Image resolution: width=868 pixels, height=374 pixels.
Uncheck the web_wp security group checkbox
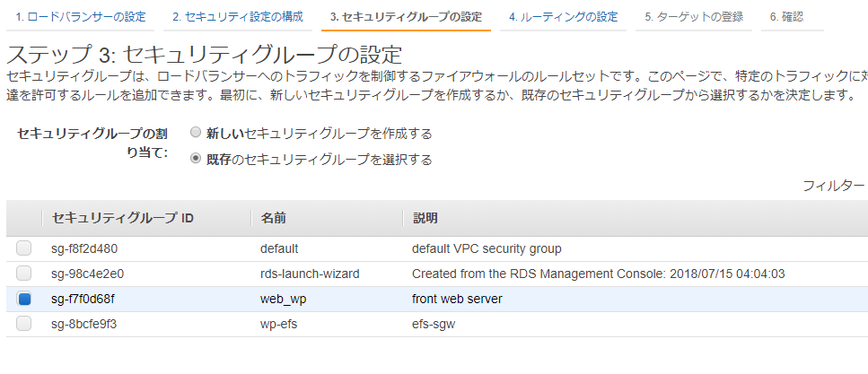click(x=24, y=299)
